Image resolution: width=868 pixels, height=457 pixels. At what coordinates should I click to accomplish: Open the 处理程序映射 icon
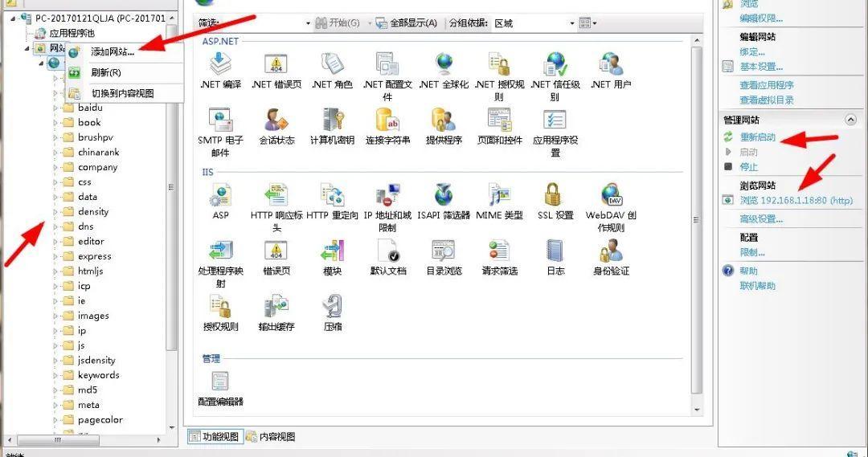click(220, 251)
